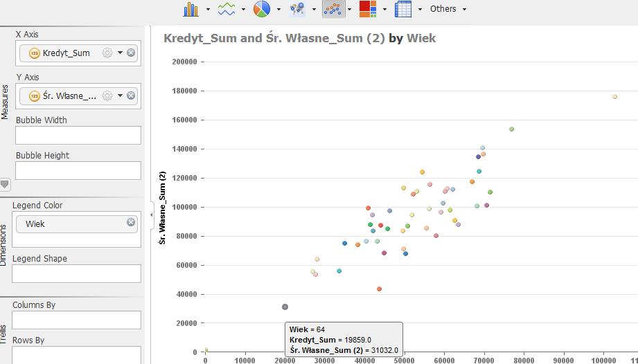The height and width of the screenshot is (364, 638).
Task: Click the Y Axis label
Action: 27,78
